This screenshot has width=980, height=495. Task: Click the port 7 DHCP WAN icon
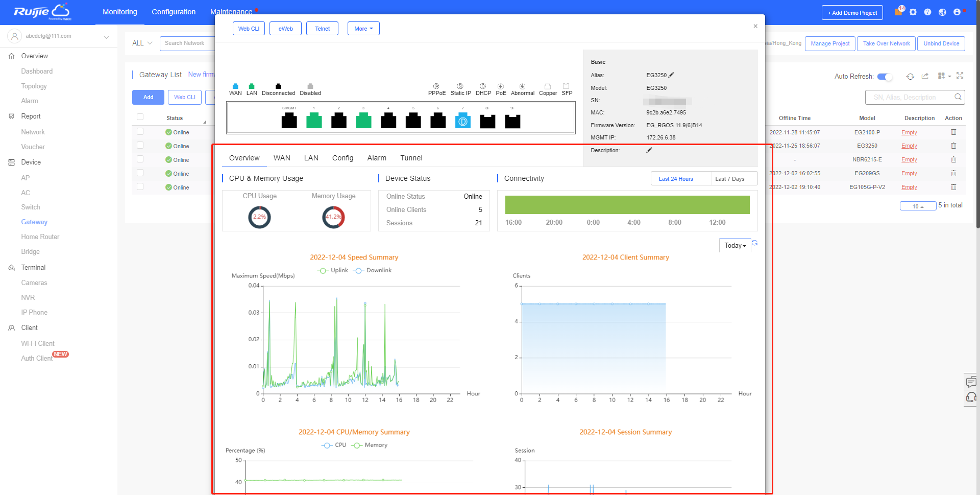462,121
